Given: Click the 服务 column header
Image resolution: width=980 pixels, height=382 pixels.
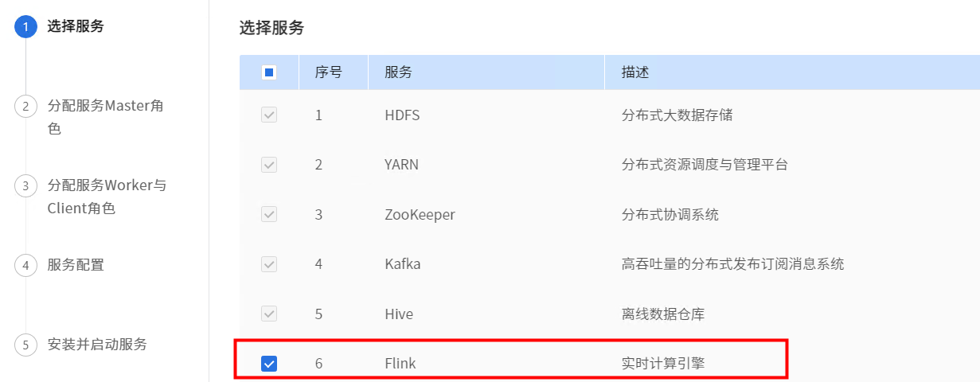Looking at the screenshot, I should tap(398, 72).
